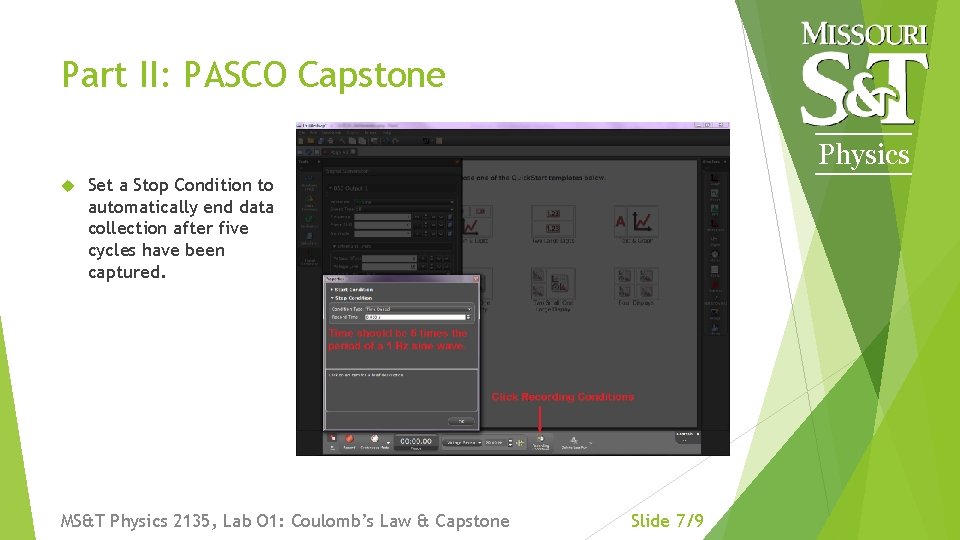Open Hardware Setup from the Tools palette
The height and width of the screenshot is (540, 960).
coord(309,182)
